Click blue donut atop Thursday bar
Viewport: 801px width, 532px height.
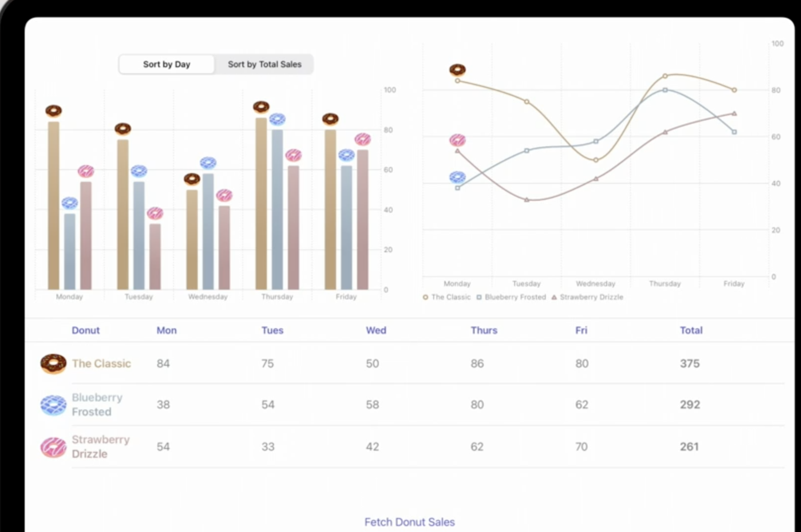pos(277,119)
